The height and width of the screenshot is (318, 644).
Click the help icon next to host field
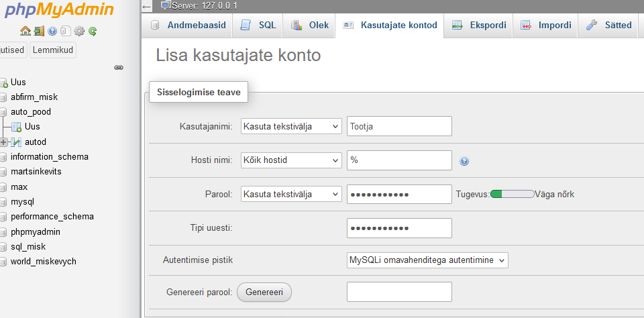464,161
